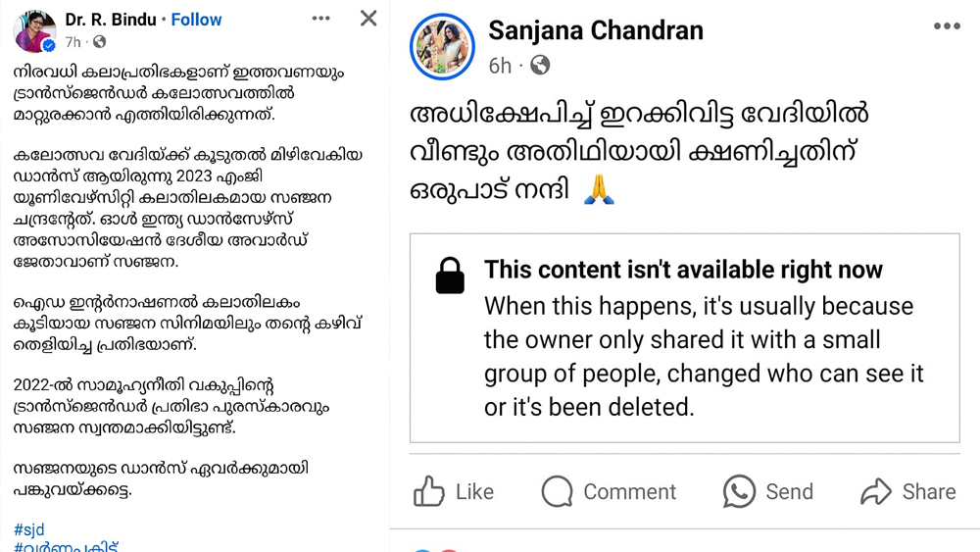Screen dimensions: 980x552
Task: Click the Send messenger icon
Action: point(739,491)
